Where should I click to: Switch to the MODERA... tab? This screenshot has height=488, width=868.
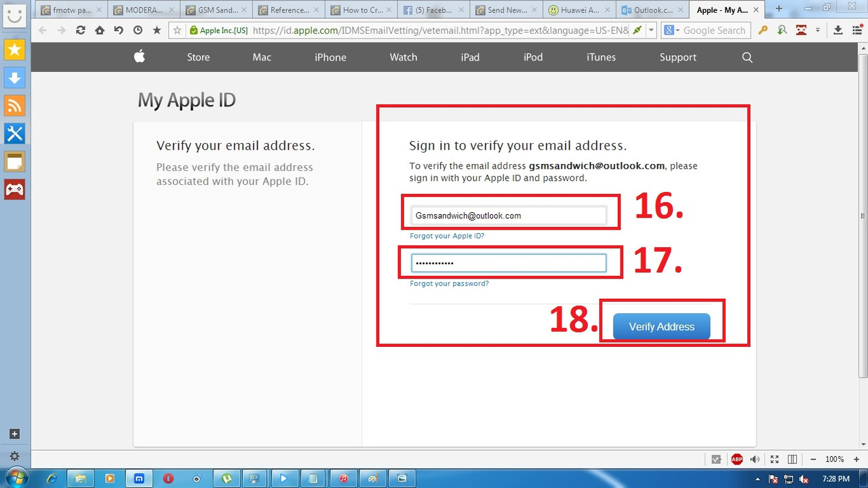point(143,10)
